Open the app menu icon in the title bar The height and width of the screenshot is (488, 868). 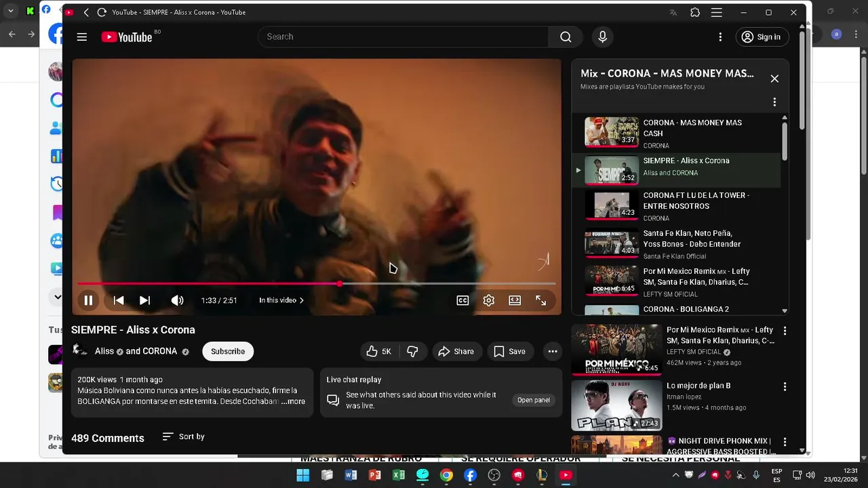coord(716,12)
